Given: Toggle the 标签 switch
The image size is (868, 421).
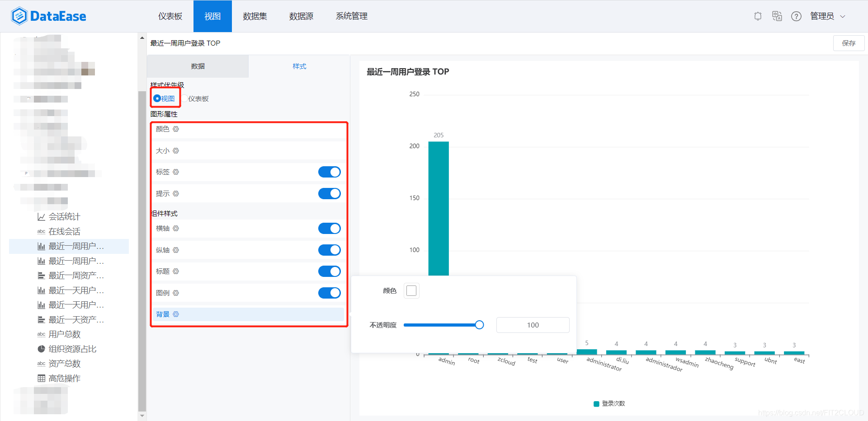Looking at the screenshot, I should [330, 172].
